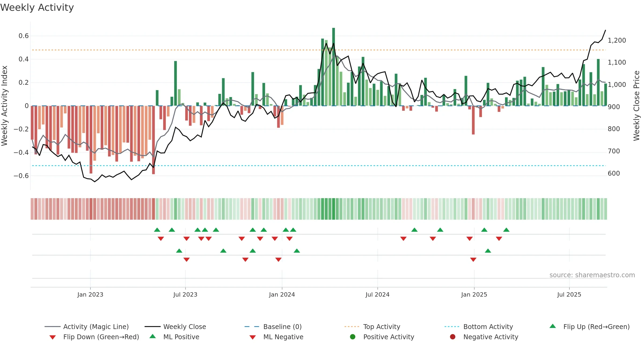Toggle ML Positive legend entry
The height and width of the screenshot is (362, 644).
(x=174, y=337)
